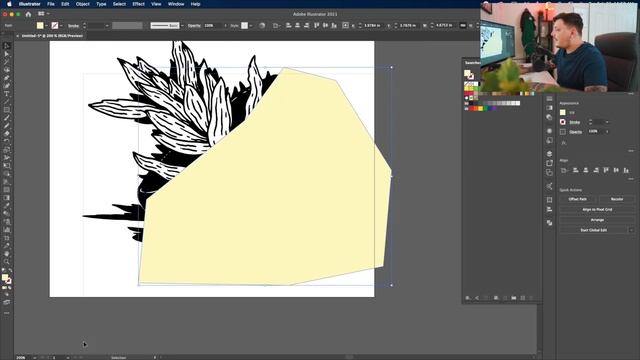Click more options dots in Align section
This screenshot has width=640, height=360.
point(631,179)
